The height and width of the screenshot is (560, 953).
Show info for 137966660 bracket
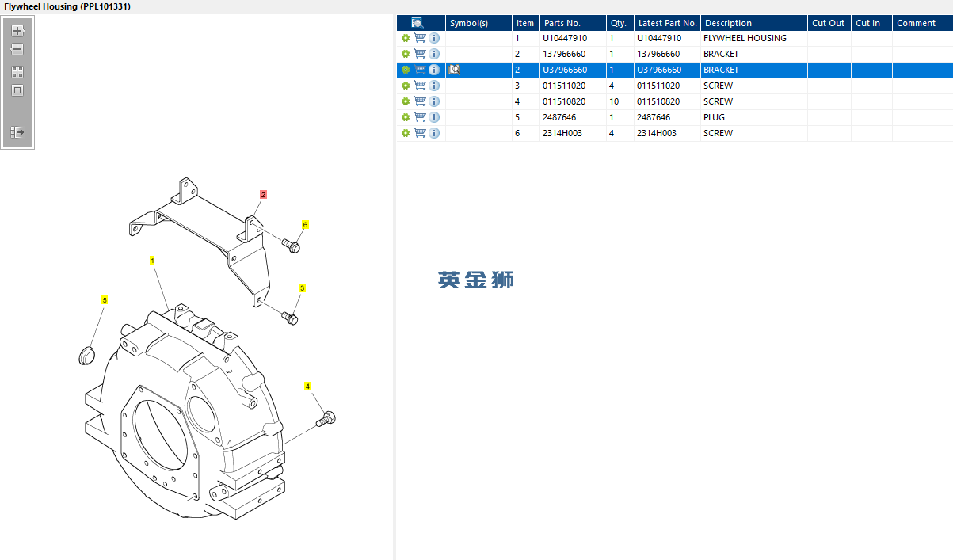point(434,54)
